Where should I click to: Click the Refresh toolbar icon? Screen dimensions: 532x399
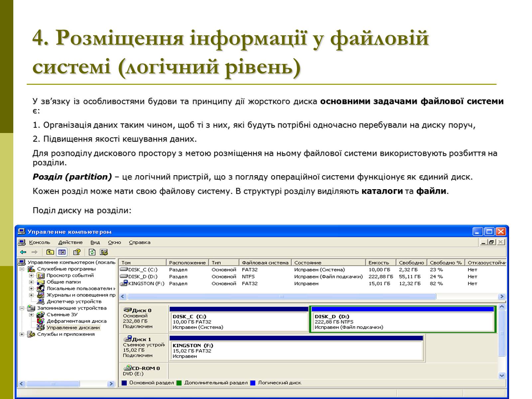(92, 252)
